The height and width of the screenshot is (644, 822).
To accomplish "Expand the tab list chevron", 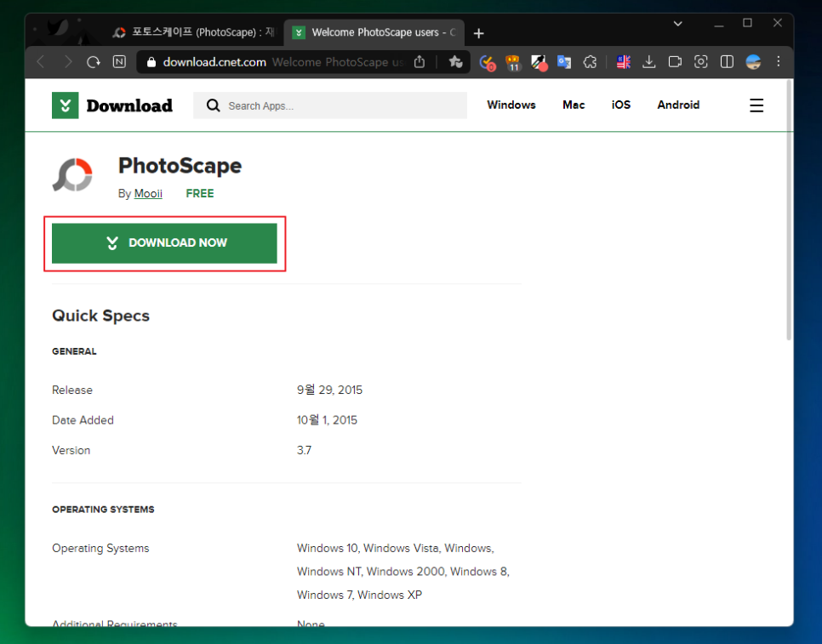I will pos(678,24).
